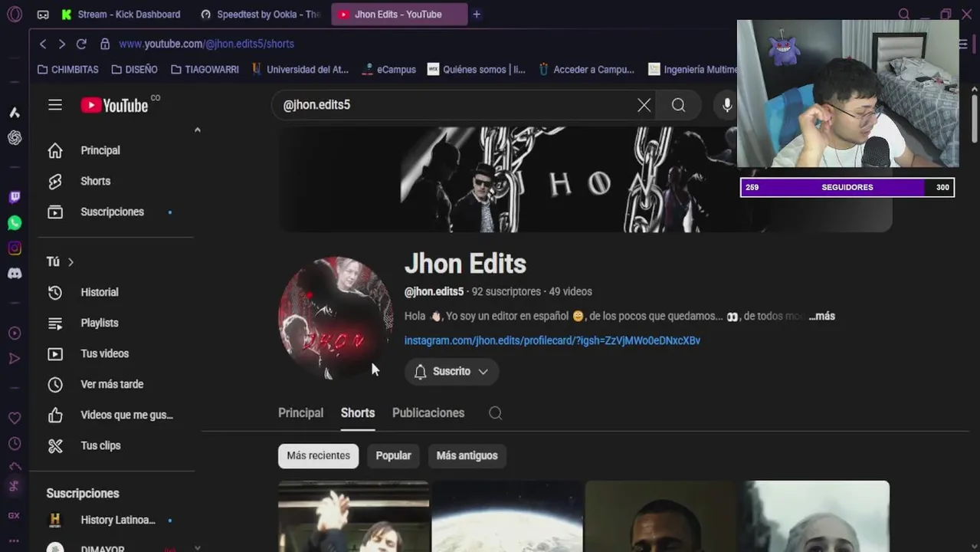The image size is (980, 552).
Task: Open ChatGPT from the Opera sidebar
Action: [15, 137]
